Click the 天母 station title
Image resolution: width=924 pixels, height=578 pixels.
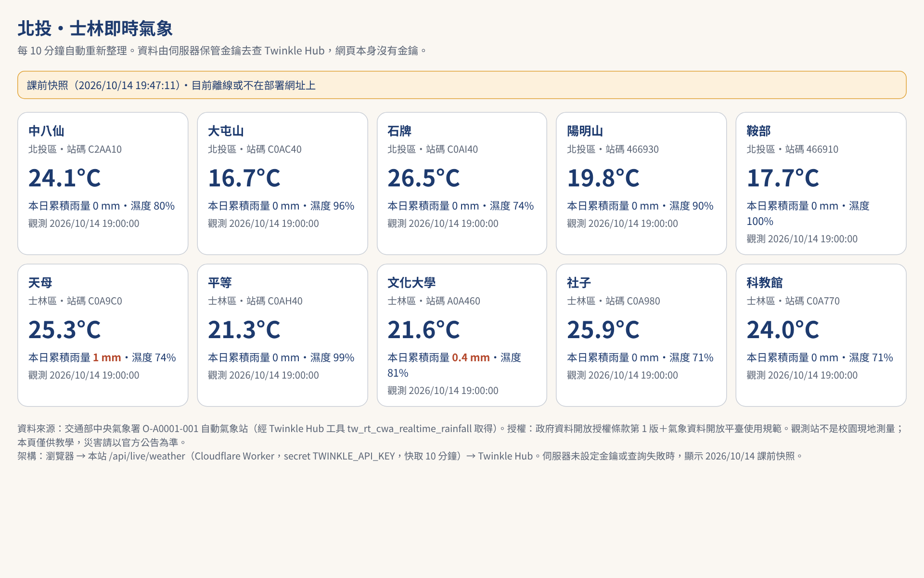pyautogui.click(x=40, y=283)
